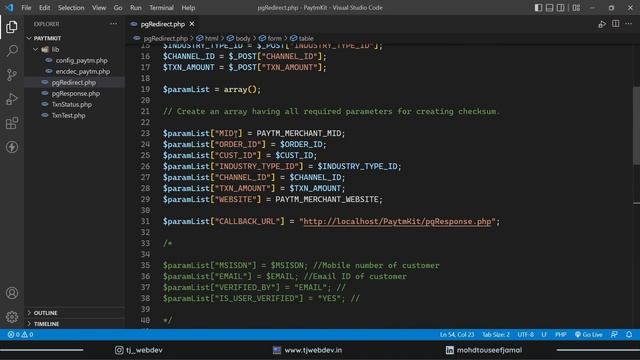Click pgRedirect.php breadcrumb item
Image resolution: width=640 pixels, height=360 pixels.
pyautogui.click(x=166, y=38)
